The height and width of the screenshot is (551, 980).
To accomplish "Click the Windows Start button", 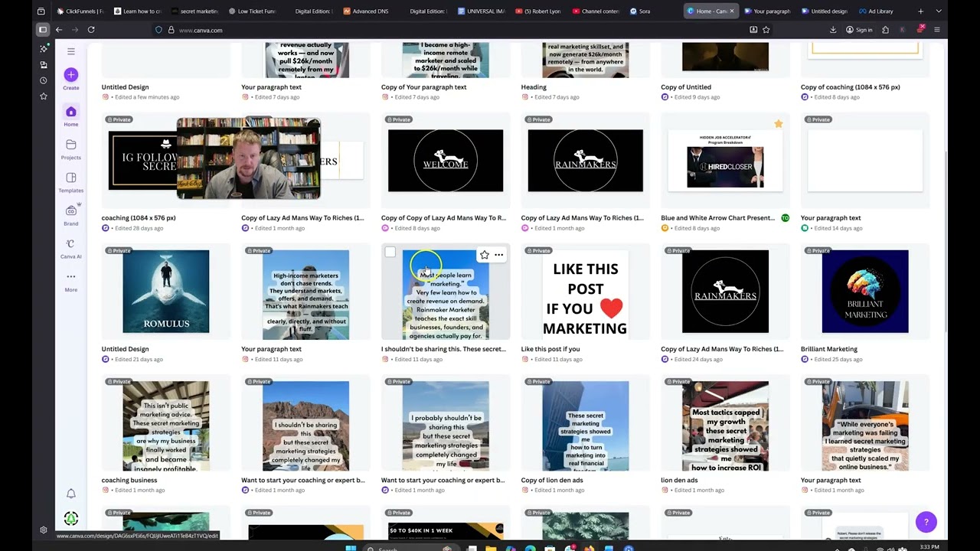I will pyautogui.click(x=351, y=548).
